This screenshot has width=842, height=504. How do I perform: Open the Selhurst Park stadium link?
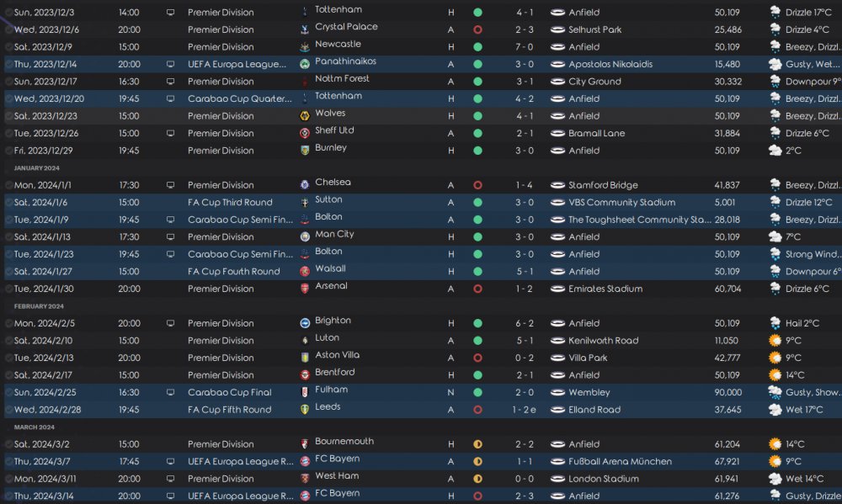[594, 29]
